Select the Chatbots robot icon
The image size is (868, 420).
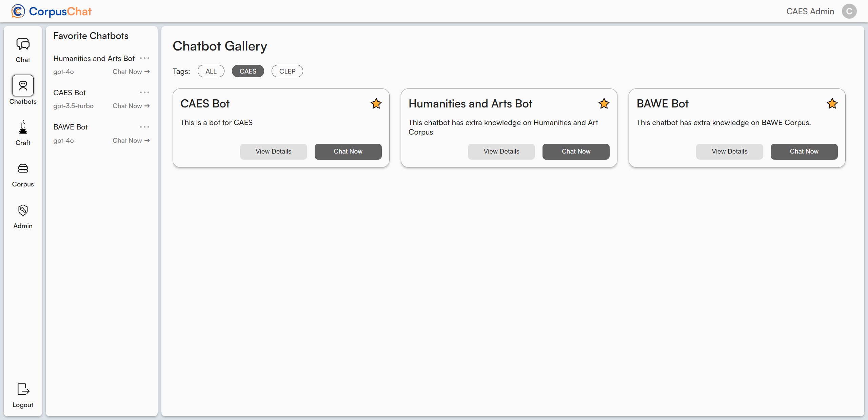point(23,85)
